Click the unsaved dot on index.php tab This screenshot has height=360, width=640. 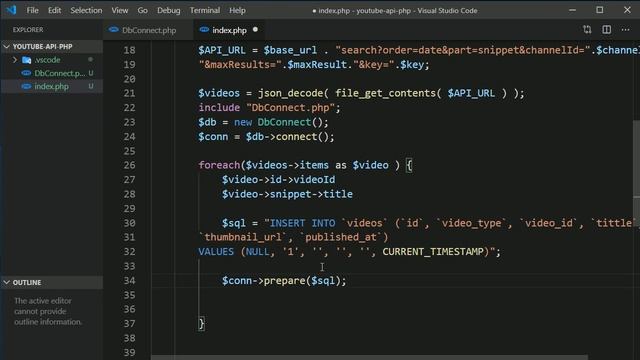point(256,29)
